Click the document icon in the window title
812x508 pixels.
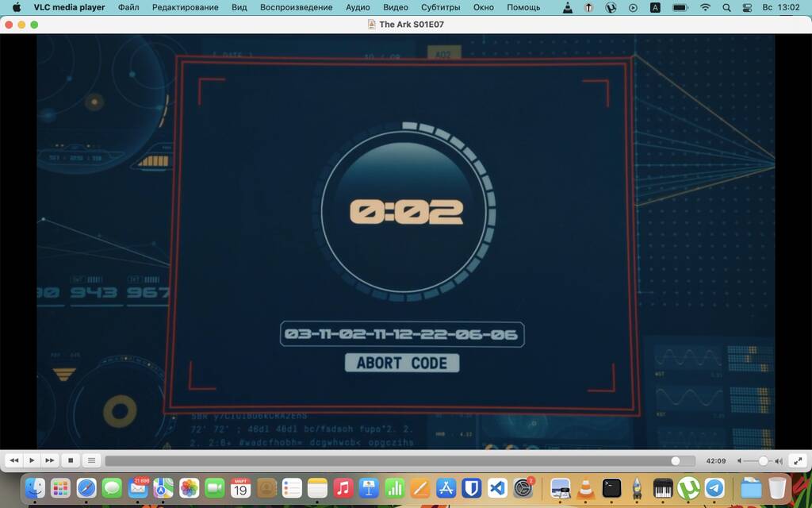pos(371,25)
